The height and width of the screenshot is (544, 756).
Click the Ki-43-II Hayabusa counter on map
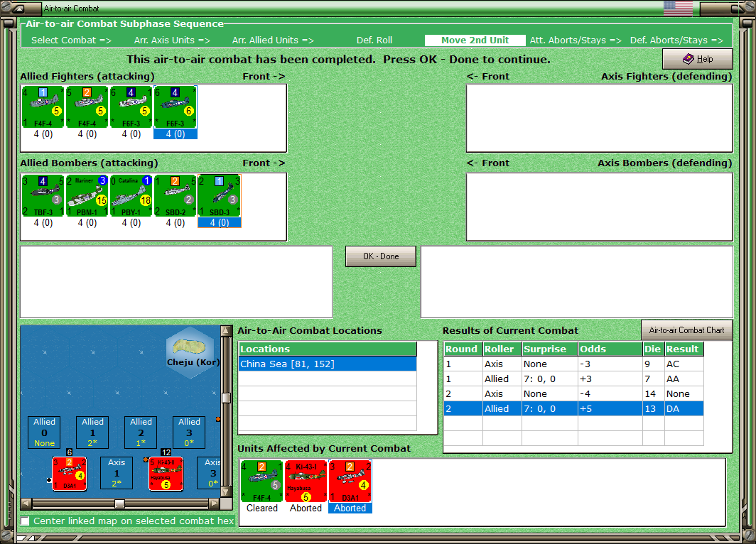pos(166,474)
